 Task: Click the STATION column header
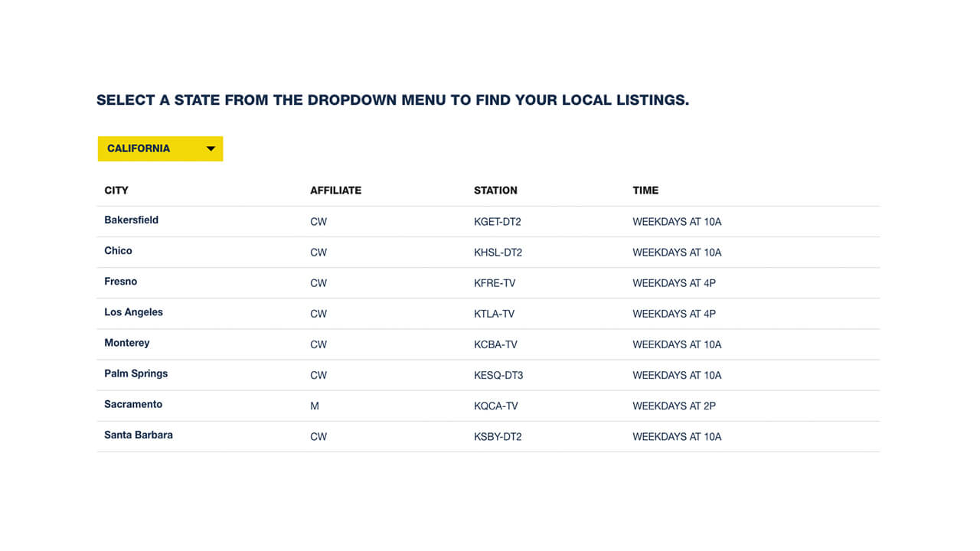pyautogui.click(x=495, y=191)
